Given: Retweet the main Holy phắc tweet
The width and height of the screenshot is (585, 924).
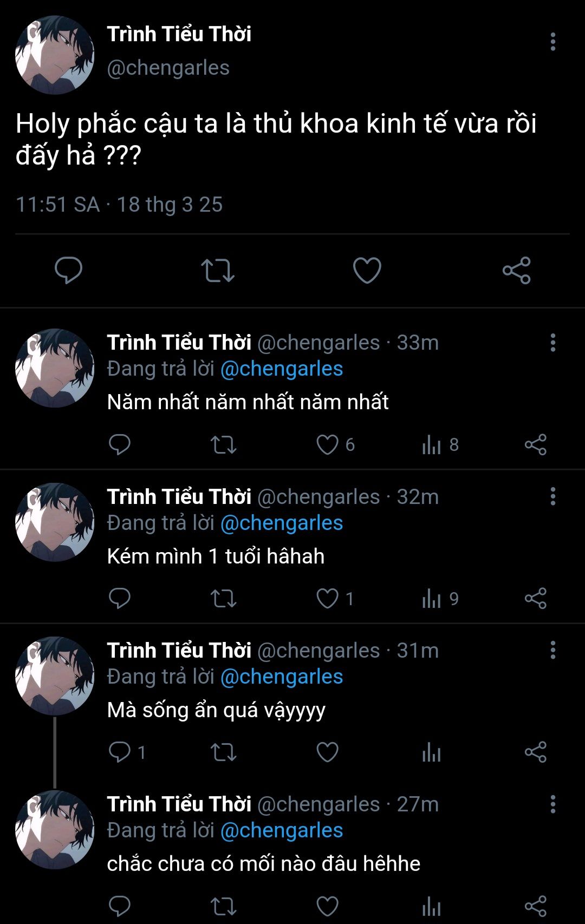Looking at the screenshot, I should tap(217, 270).
